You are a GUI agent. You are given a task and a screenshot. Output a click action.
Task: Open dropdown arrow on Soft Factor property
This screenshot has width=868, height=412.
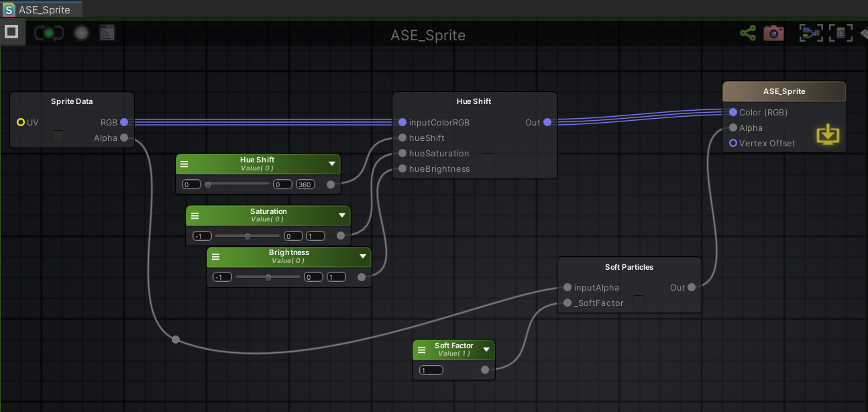[x=486, y=350]
